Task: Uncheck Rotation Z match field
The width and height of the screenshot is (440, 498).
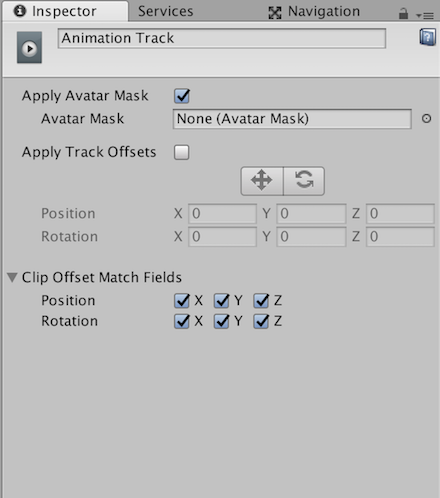Action: point(261,321)
